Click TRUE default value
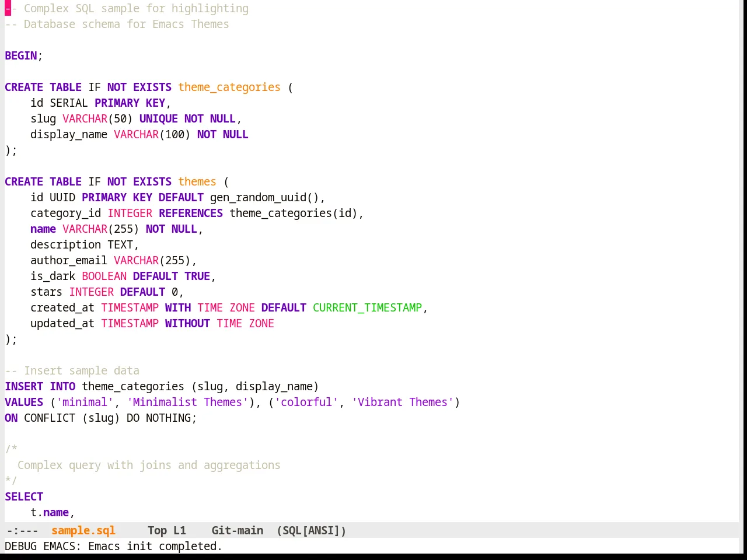The height and width of the screenshot is (560, 747). (197, 276)
